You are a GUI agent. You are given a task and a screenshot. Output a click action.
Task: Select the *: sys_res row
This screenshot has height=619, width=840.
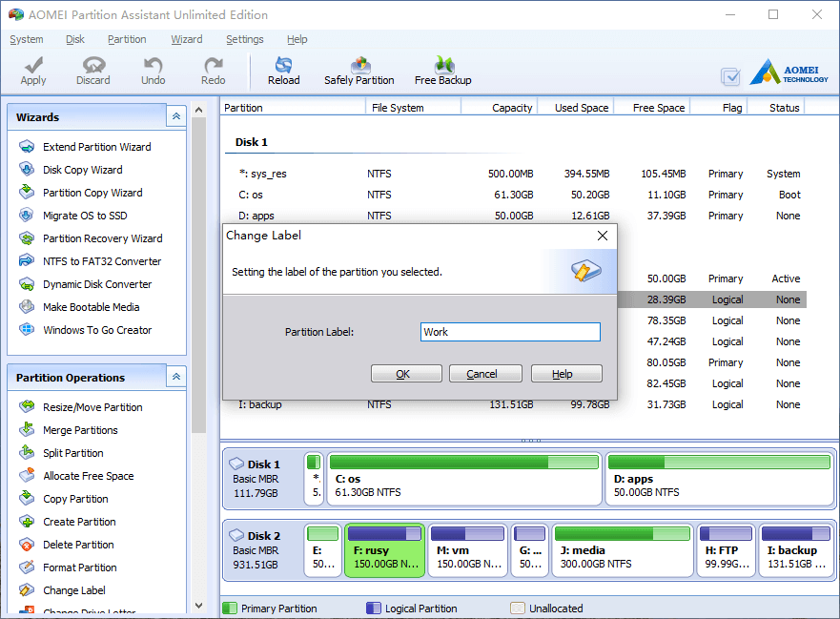[x=517, y=174]
